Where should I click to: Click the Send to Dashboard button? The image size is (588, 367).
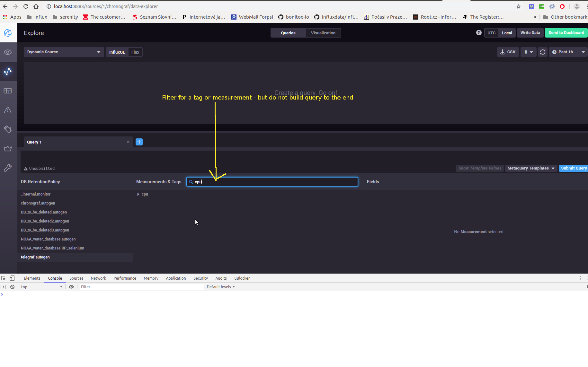(x=566, y=32)
